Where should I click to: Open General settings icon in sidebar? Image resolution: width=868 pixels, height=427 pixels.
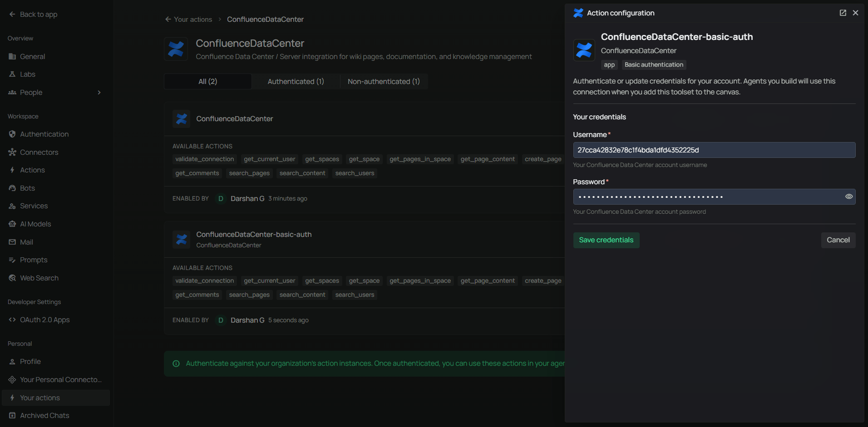[12, 57]
